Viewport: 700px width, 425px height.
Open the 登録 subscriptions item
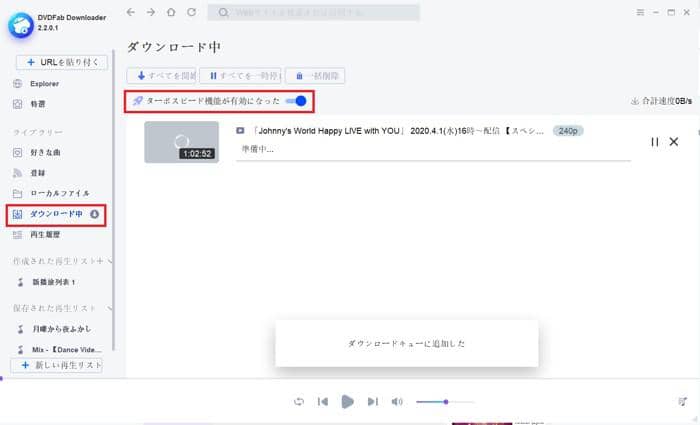29,173
